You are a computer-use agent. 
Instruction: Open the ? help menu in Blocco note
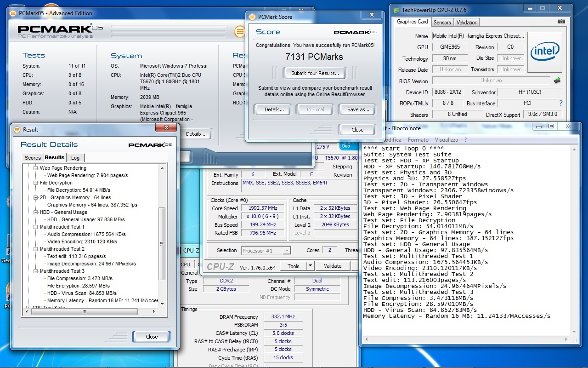click(x=465, y=140)
